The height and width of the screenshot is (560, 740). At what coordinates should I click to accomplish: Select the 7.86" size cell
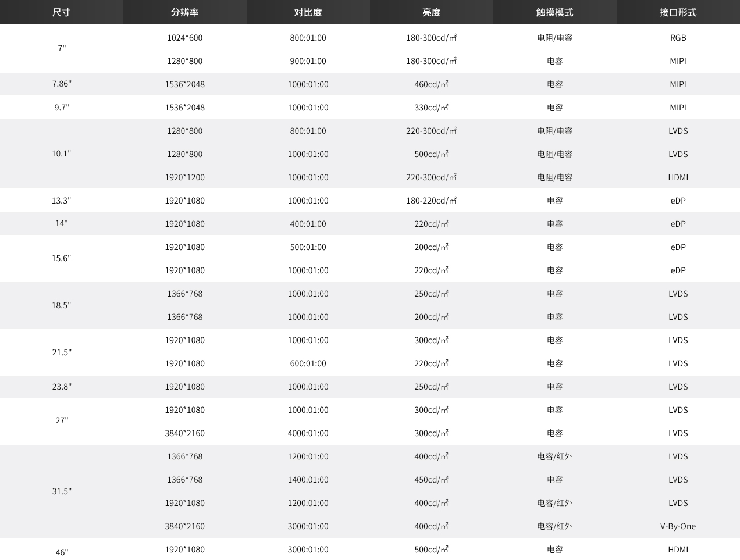coord(62,84)
